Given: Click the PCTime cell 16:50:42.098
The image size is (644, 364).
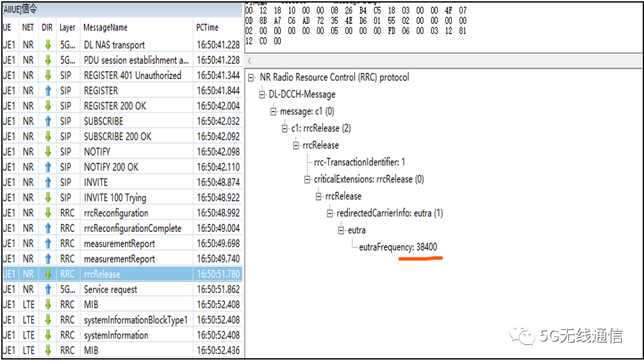Looking at the screenshot, I should click(x=218, y=152).
